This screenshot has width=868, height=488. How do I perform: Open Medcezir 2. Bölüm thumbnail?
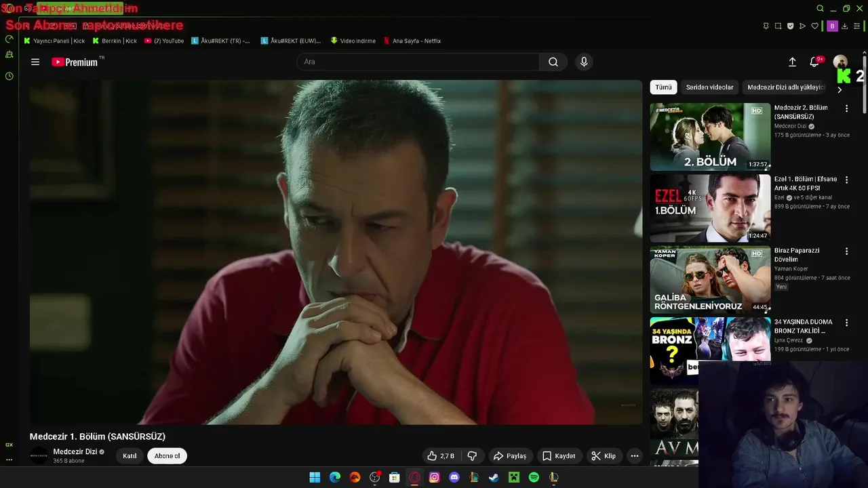point(710,137)
